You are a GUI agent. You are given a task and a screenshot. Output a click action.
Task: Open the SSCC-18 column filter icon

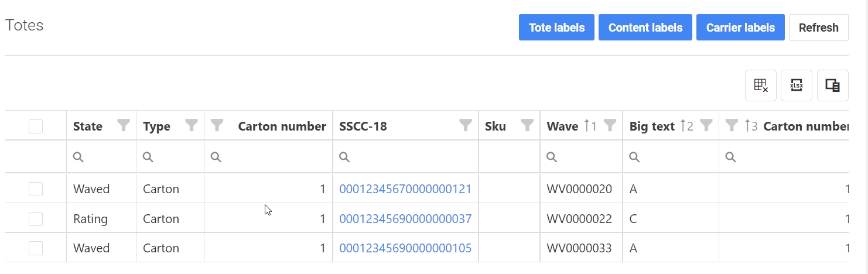466,125
